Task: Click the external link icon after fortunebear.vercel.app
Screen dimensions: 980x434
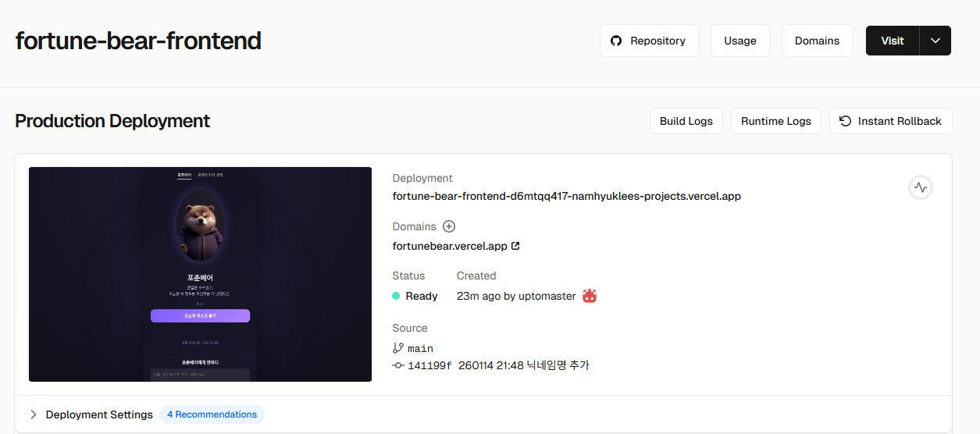Action: pos(515,246)
